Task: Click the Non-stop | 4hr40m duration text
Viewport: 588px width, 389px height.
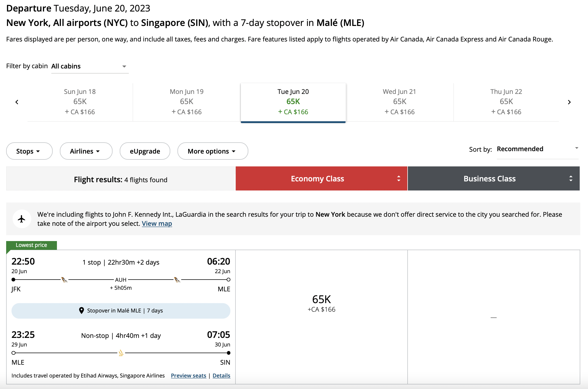Action: click(121, 335)
